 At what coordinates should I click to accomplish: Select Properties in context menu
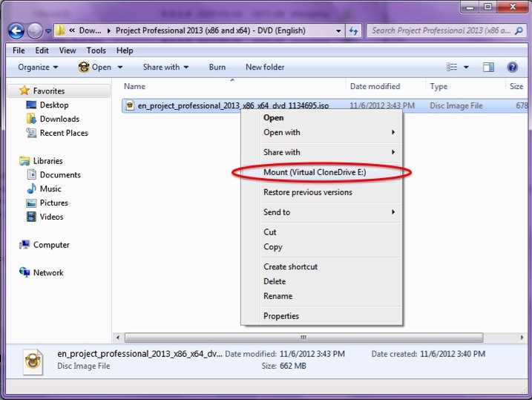click(281, 316)
